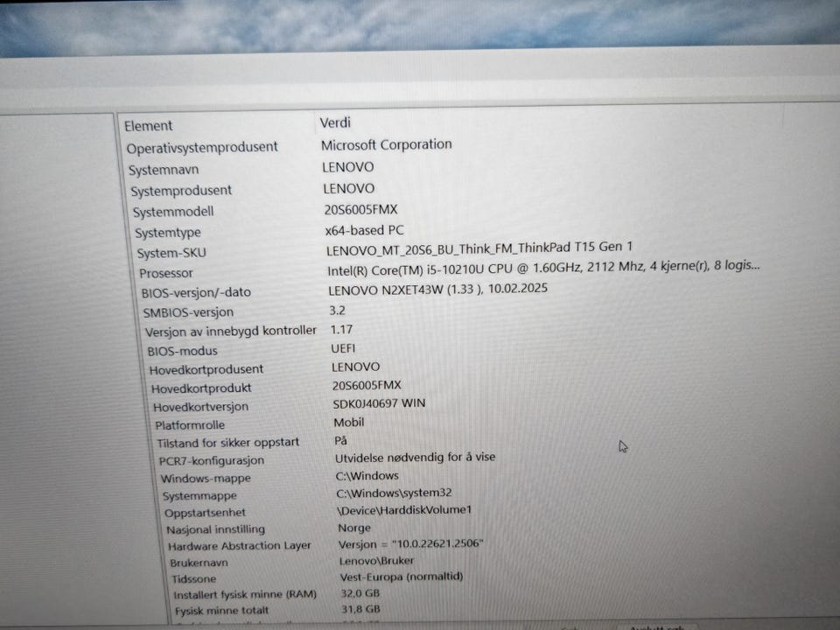Select the Prosessor row label
840x630 pixels.
pos(166,273)
